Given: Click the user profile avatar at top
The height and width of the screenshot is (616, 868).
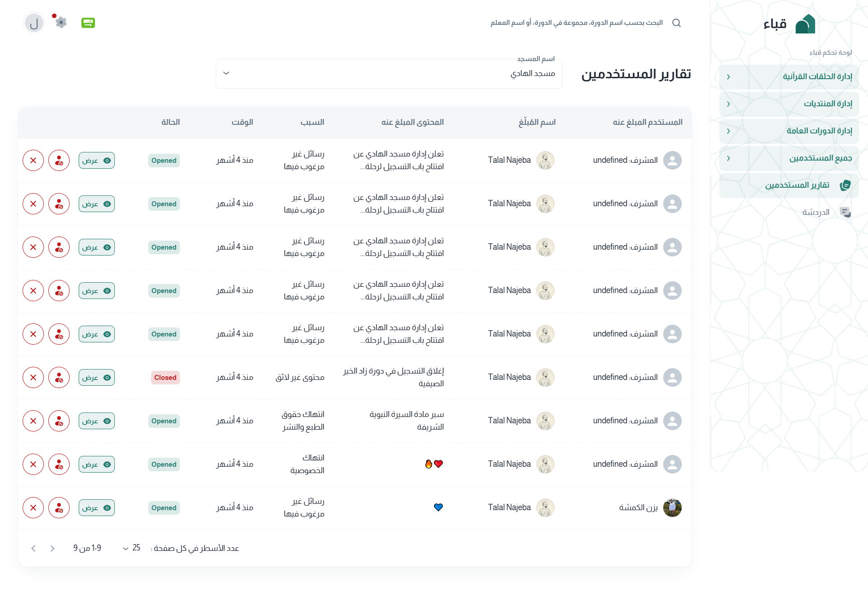Looking at the screenshot, I should click(x=34, y=23).
